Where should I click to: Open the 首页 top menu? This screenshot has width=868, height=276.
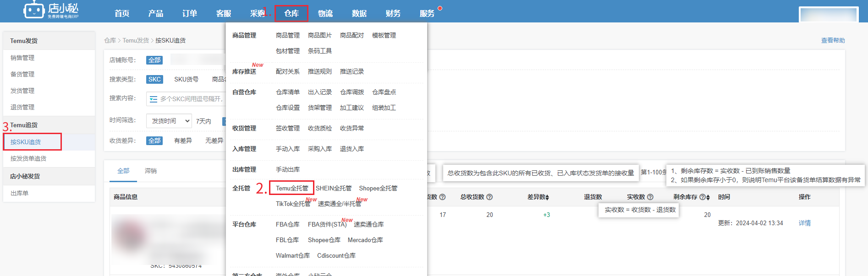[x=122, y=13]
